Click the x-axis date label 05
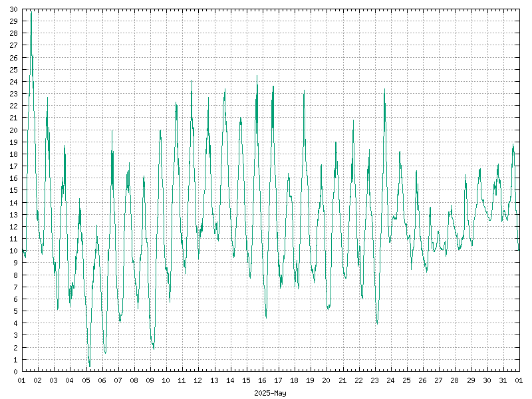Screen dimensions: 532x399 click(86, 380)
